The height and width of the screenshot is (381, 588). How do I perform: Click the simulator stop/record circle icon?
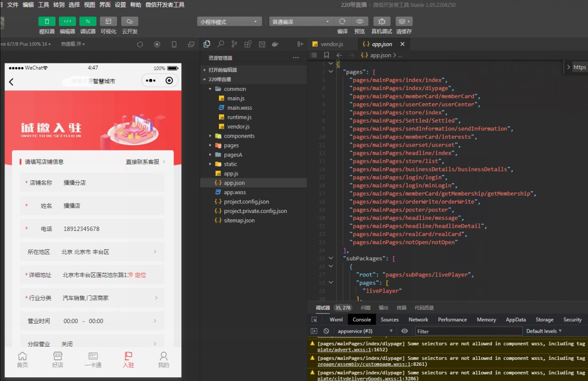157,45
